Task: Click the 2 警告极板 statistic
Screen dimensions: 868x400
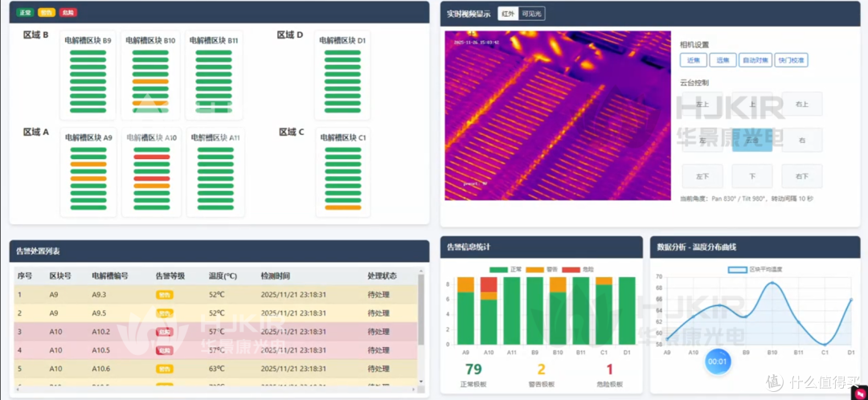Action: click(542, 375)
